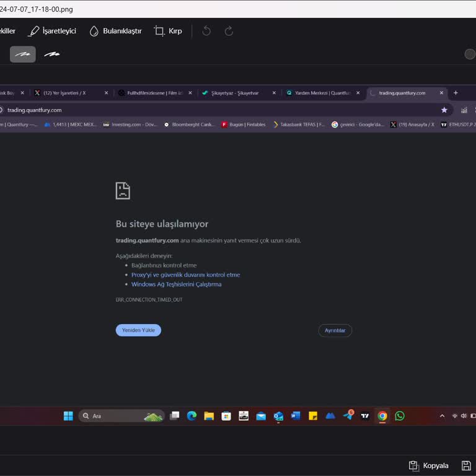The height and width of the screenshot is (476, 476).
Task: Click the Yeniden Yükle reload button
Action: click(x=138, y=330)
